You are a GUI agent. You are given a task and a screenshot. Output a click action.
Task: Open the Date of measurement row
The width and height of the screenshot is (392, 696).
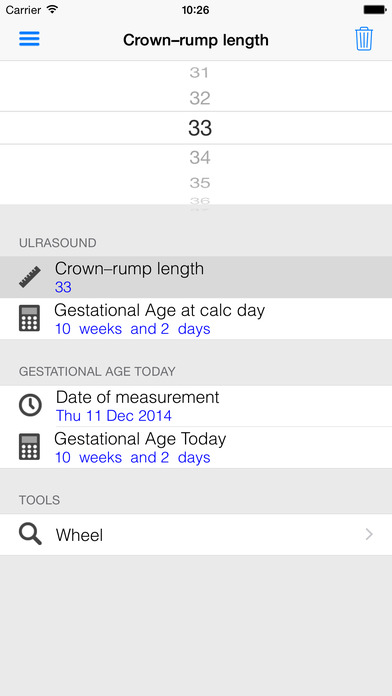196,406
